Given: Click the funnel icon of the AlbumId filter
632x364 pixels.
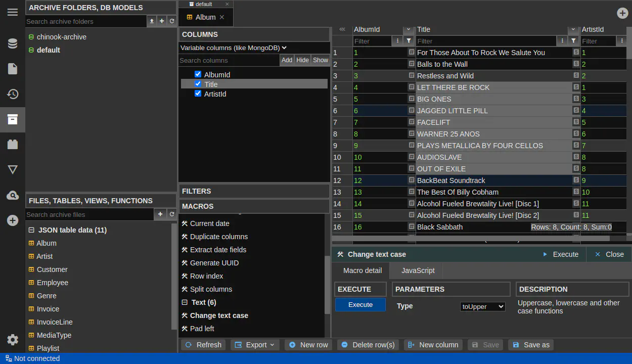Looking at the screenshot, I should coord(409,41).
